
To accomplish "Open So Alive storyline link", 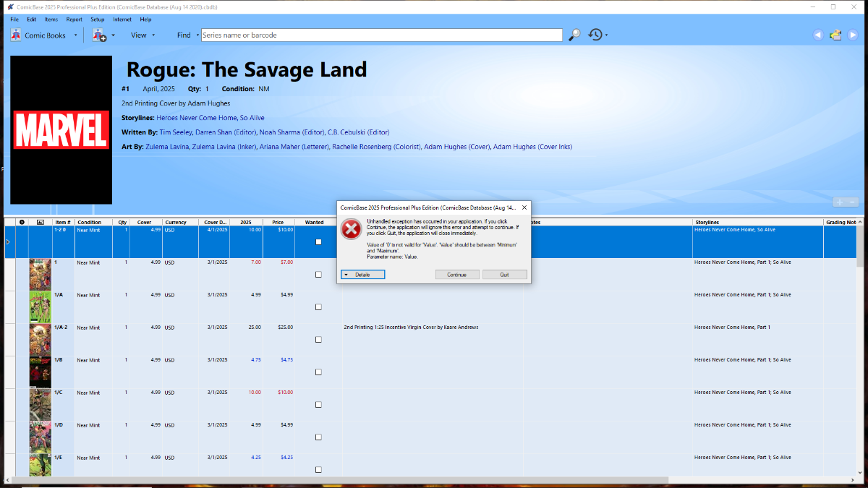I will pos(252,117).
